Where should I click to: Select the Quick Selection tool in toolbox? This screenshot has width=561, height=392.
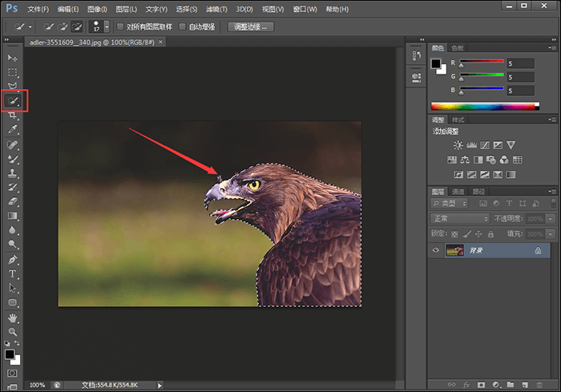coord(14,101)
